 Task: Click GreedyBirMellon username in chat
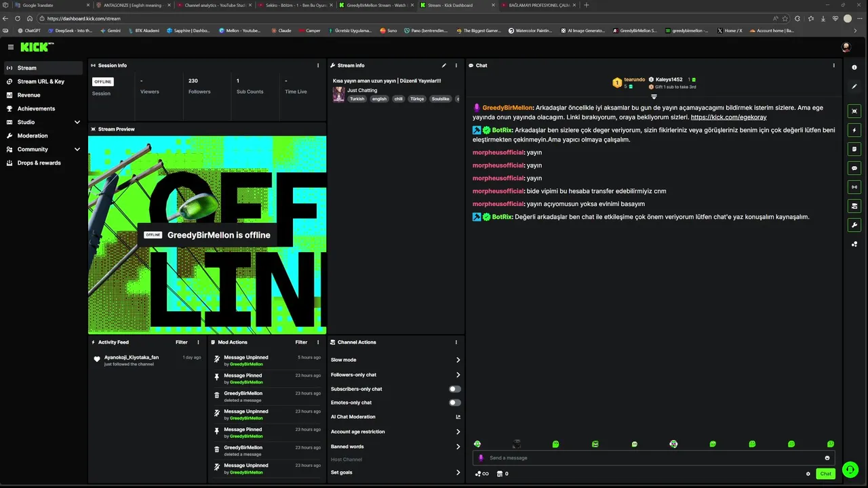pos(508,108)
